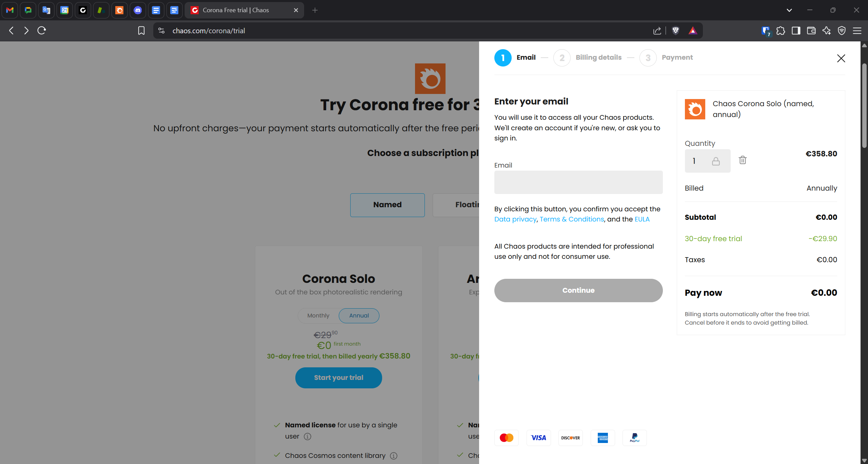868x464 pixels.
Task: Click the Discover payment logo
Action: [x=571, y=438]
